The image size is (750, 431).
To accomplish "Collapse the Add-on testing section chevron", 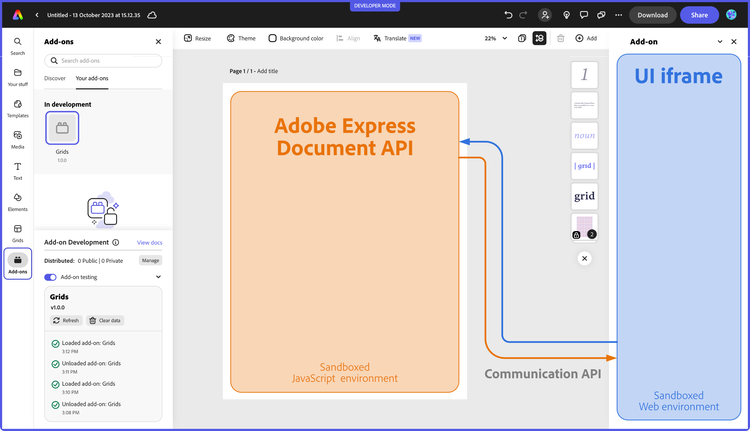I will [x=158, y=277].
